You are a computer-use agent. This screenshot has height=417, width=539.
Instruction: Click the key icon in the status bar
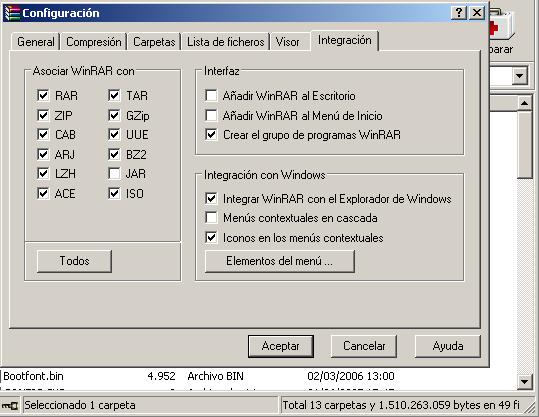[10, 406]
